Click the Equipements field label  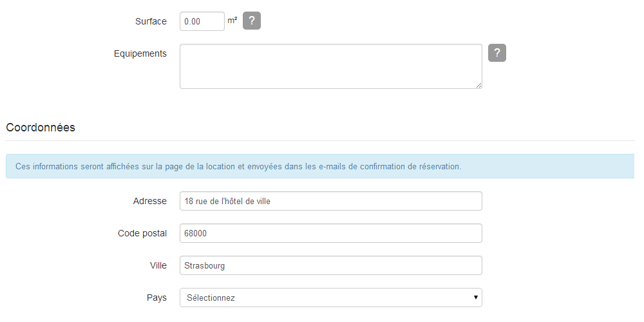point(140,54)
